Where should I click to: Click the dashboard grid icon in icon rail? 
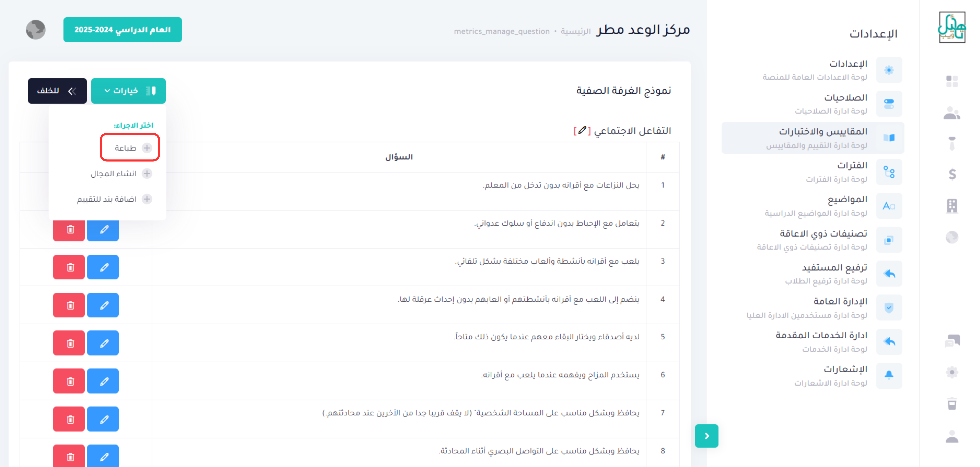[952, 81]
